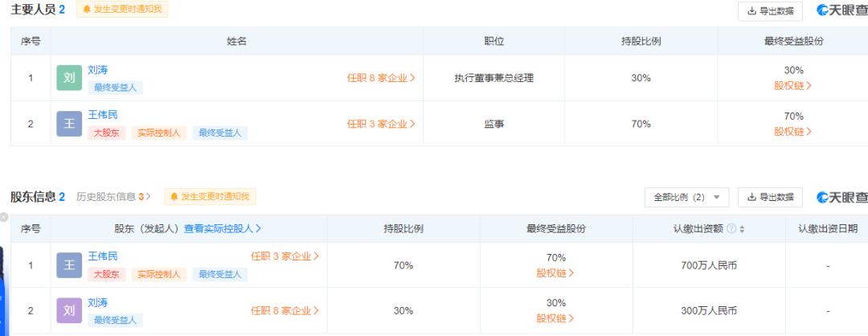Open 股权链 link for 刘涛's 30% in 主要人员
Viewport: 868px width, 336px height.
[x=792, y=85]
